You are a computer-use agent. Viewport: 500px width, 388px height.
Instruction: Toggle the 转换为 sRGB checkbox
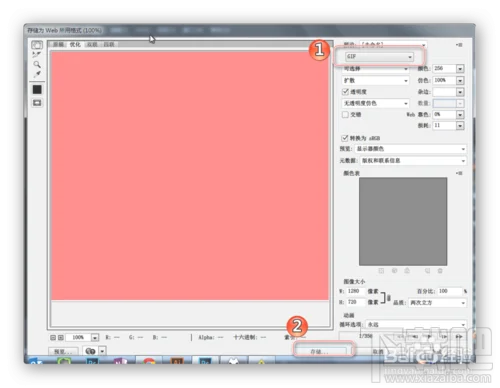coord(345,138)
